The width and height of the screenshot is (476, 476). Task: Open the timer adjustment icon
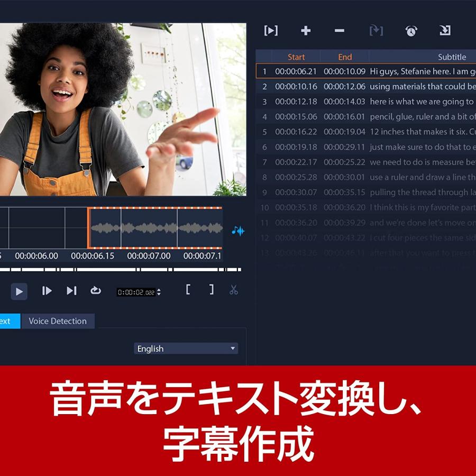coord(412,31)
